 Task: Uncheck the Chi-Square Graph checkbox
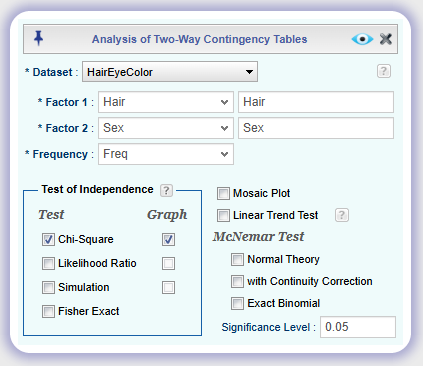point(168,239)
